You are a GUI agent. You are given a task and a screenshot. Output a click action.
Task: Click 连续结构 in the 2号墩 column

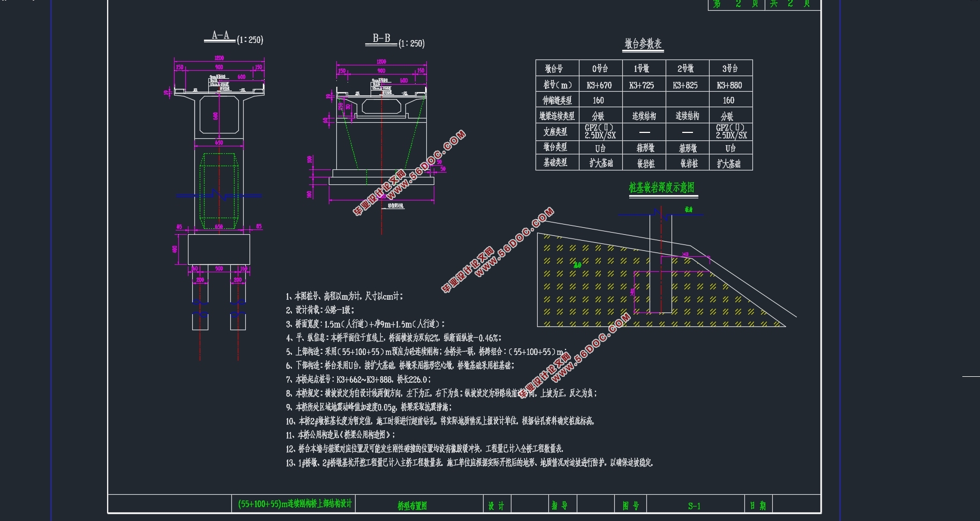687,116
